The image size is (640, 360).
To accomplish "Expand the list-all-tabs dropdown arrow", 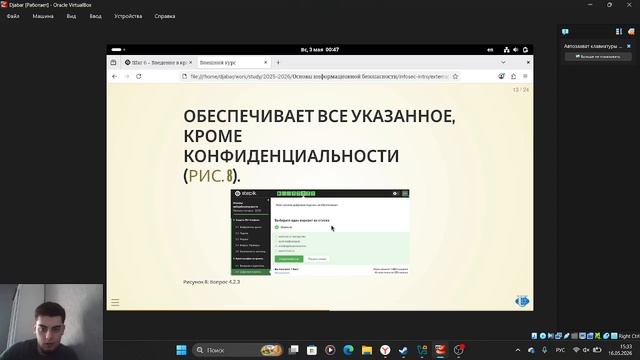I will 503,62.
